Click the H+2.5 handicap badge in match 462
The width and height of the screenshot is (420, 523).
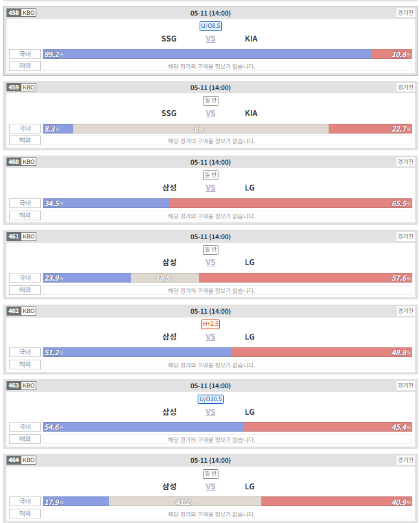210,324
